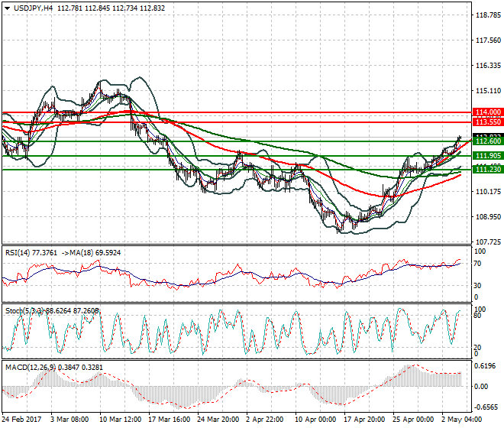This screenshot has width=504, height=428.
Task: Click the Stochastic scale value 20
Action: 477,347
